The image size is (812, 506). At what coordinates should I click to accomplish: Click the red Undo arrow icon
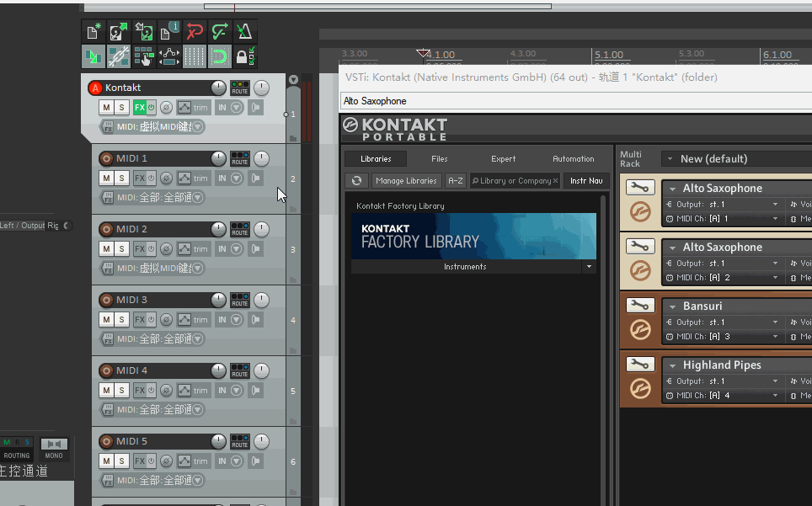click(195, 32)
